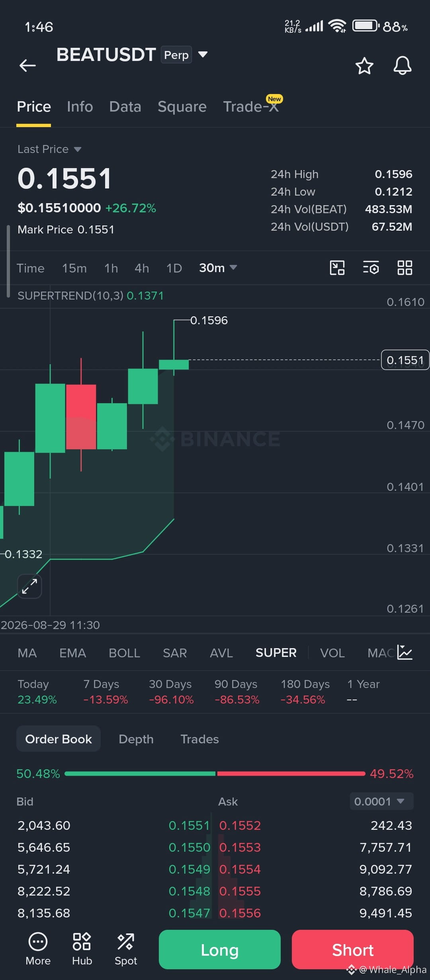Open the grid layout icon
Viewport: 430px width, 980px height.
(405, 268)
